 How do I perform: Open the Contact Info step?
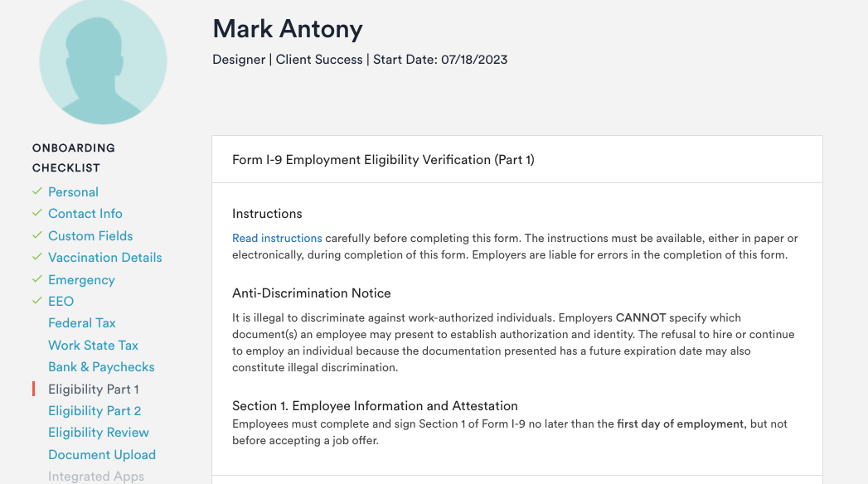coord(85,214)
